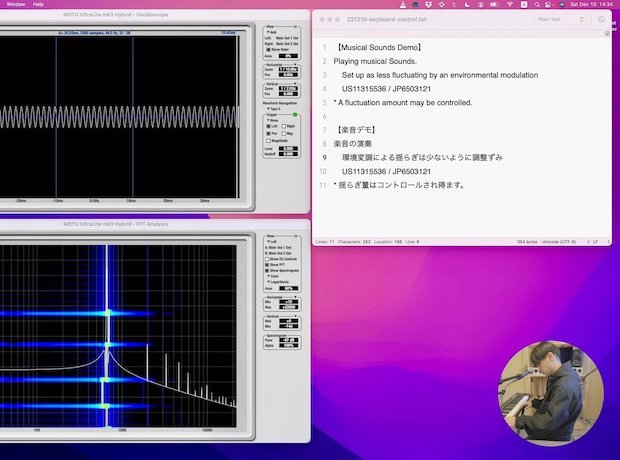Click the Oscilloscope Horizontal Zoom value field
Image resolution: width=620 pixels, height=460 pixels.
click(x=288, y=69)
